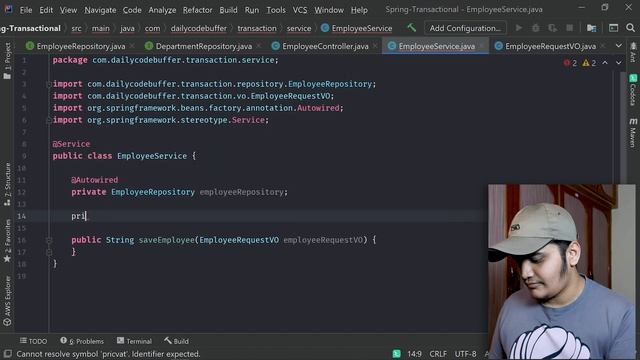The image size is (640, 360).
Task: Open the Favorites tool window
Action: pyautogui.click(x=7, y=241)
